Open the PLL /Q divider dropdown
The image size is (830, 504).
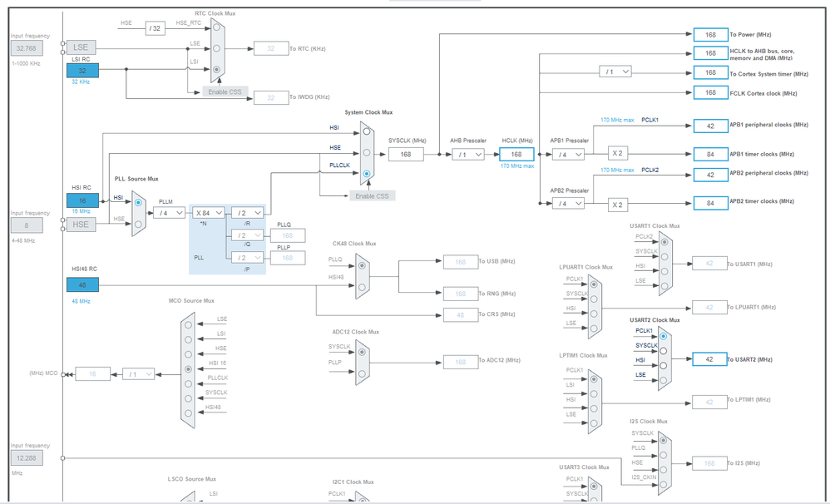tap(247, 235)
